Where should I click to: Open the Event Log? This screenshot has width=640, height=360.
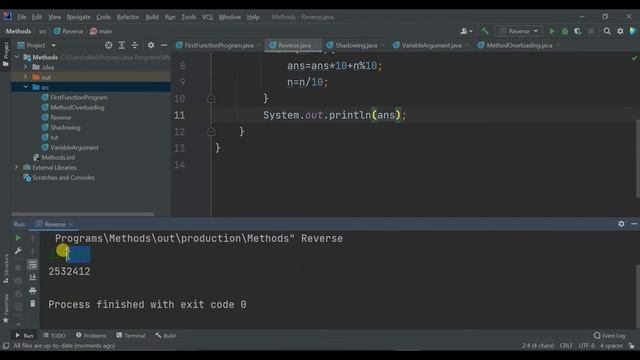(x=609, y=336)
